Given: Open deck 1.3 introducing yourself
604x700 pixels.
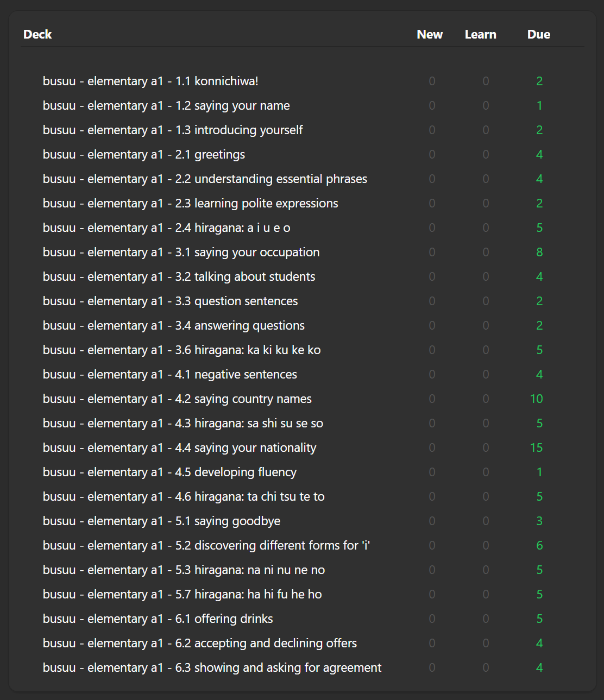Looking at the screenshot, I should pos(173,130).
